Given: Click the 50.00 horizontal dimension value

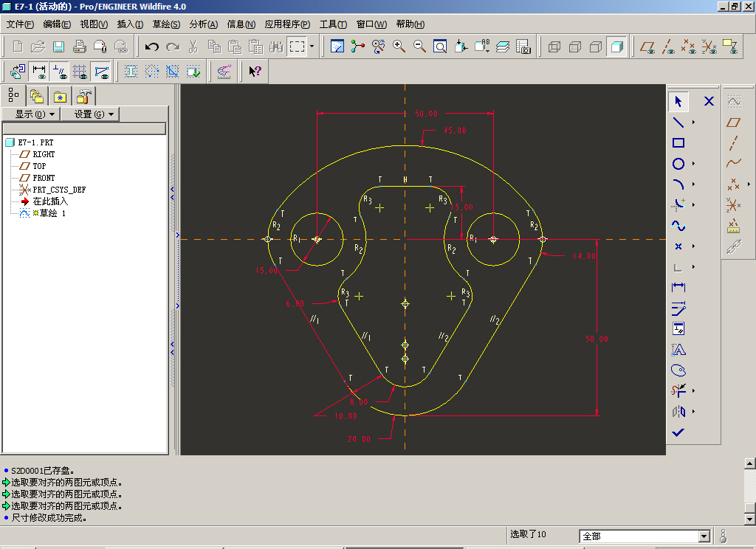Looking at the screenshot, I should pyautogui.click(x=426, y=114).
